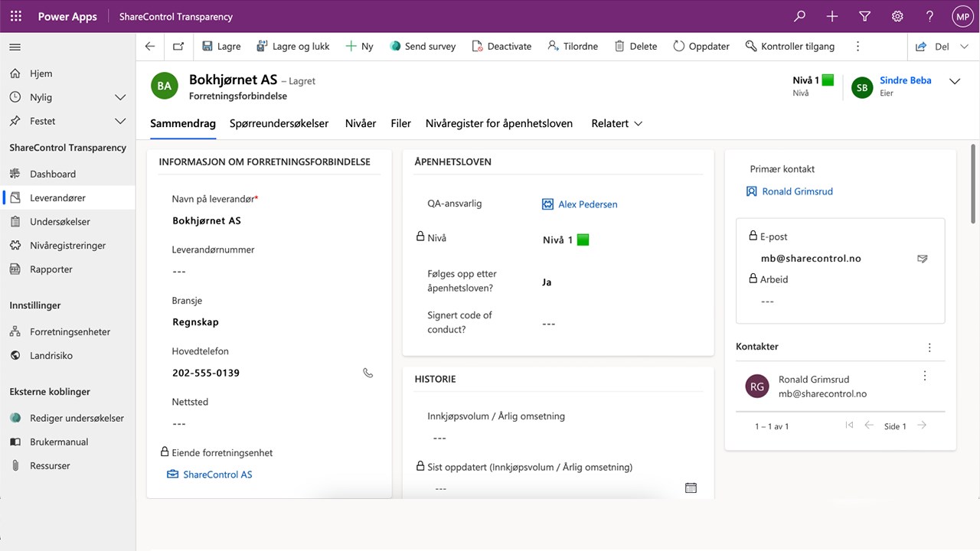
Task: Switch to Nivåer tab
Action: 361,123
